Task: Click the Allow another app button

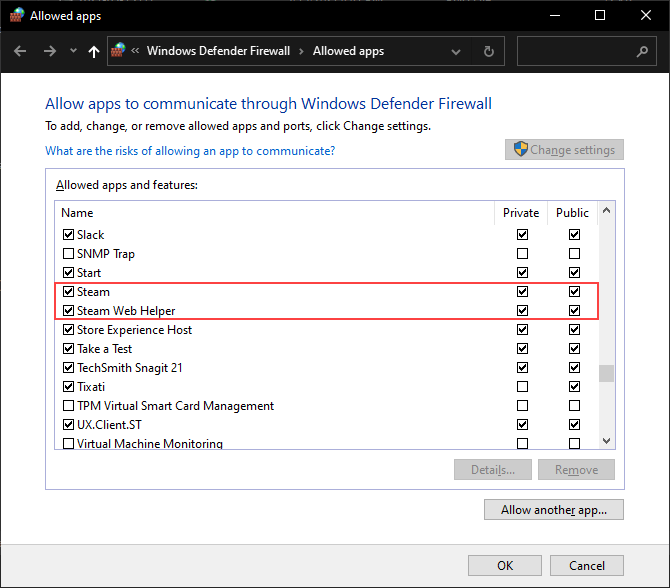Action: 553,510
